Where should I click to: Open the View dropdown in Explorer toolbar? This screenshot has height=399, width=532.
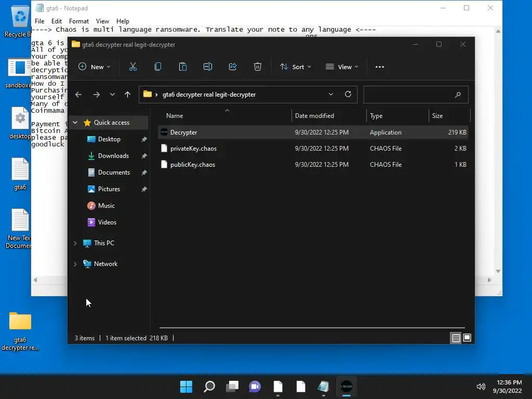342,67
